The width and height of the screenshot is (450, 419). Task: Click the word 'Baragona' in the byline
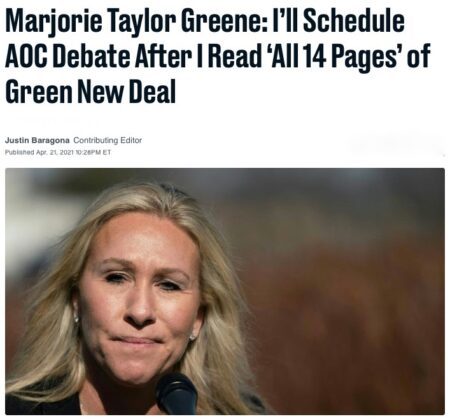pos(50,140)
